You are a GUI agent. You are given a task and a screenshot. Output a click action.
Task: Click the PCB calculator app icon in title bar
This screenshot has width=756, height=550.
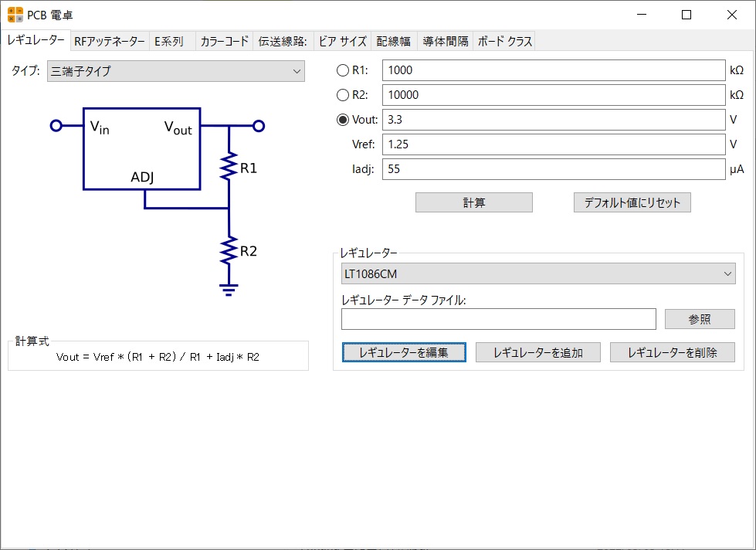pos(15,14)
